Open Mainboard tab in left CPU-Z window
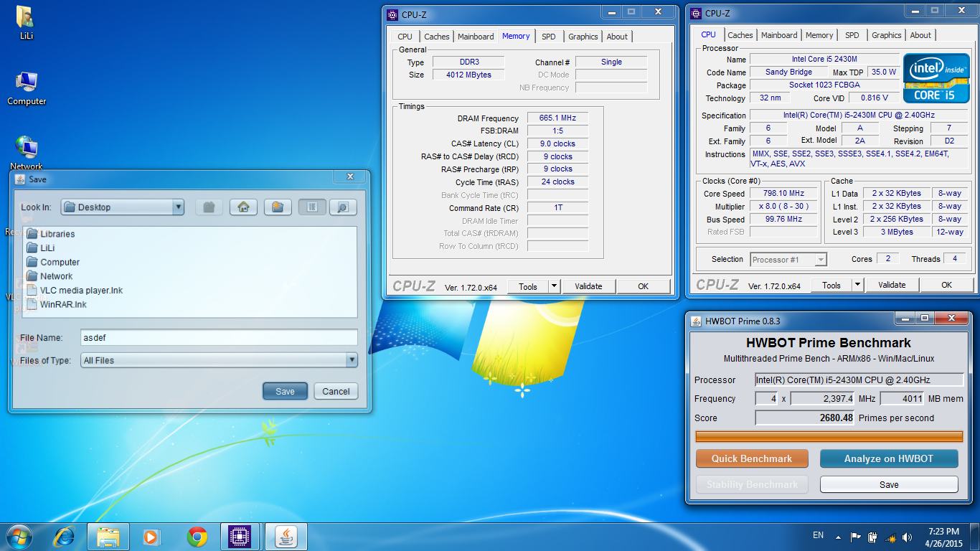 [476, 37]
